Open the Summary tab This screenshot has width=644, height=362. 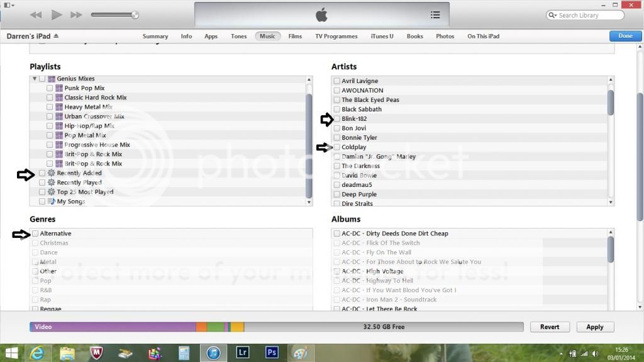coord(155,37)
